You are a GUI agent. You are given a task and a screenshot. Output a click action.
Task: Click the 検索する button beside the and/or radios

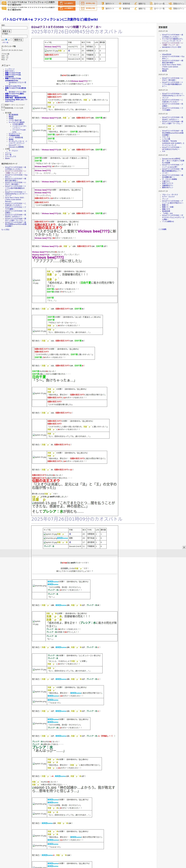tap(18, 40)
